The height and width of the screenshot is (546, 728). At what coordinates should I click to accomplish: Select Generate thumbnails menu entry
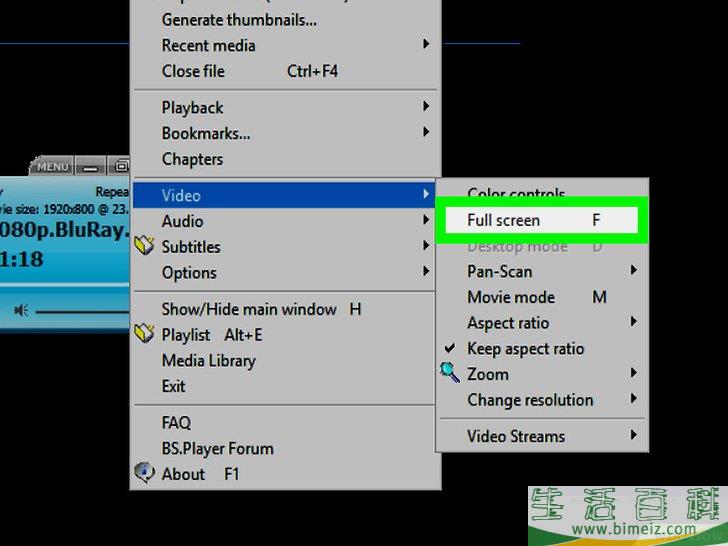[x=239, y=19]
